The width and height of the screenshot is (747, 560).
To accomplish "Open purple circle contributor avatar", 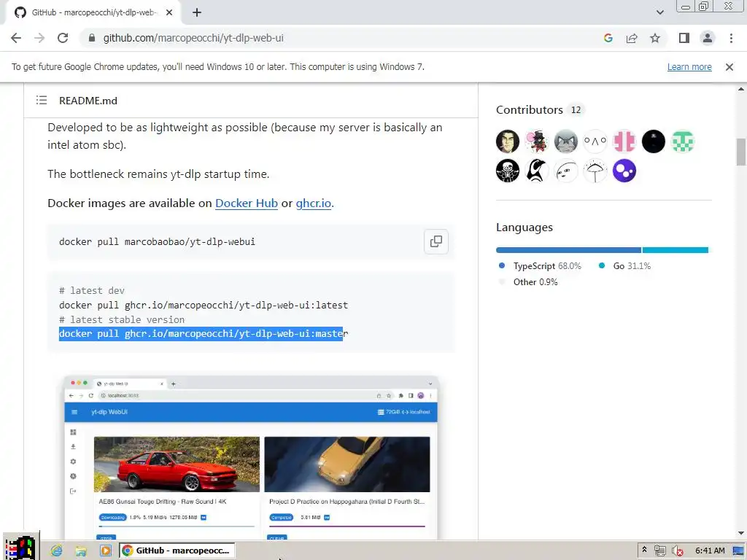I will 624,171.
